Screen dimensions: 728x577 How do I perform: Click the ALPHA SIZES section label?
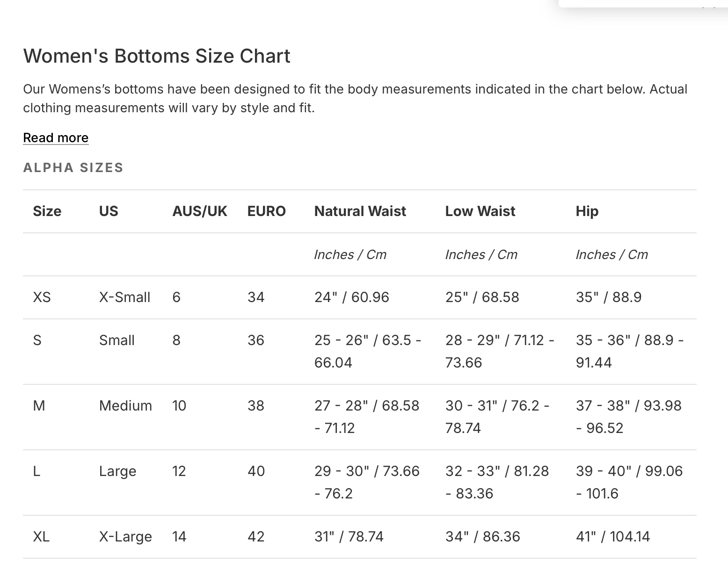click(73, 168)
